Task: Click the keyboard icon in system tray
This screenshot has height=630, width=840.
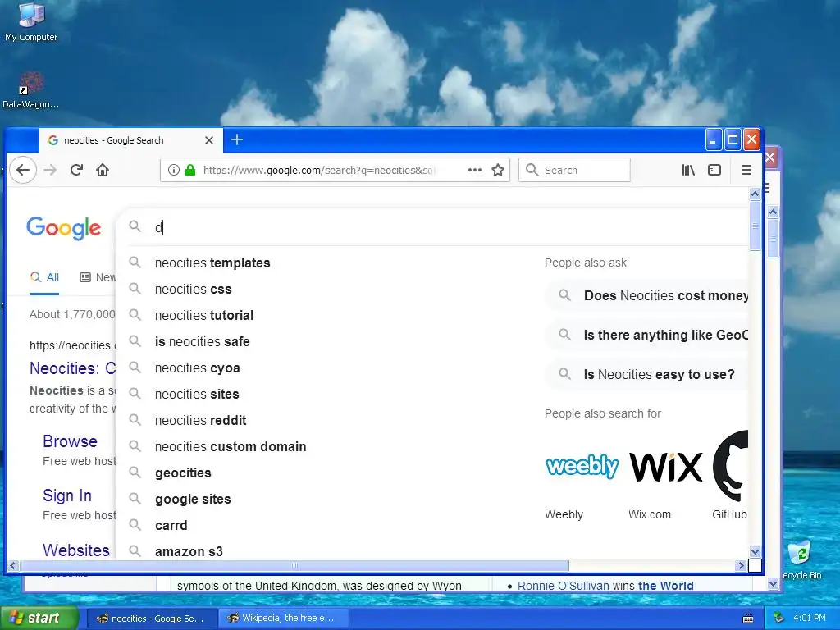Action: (748, 619)
